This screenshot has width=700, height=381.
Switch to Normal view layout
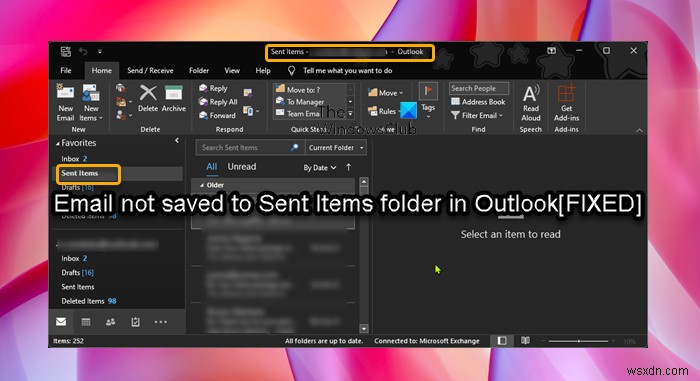pyautogui.click(x=502, y=341)
